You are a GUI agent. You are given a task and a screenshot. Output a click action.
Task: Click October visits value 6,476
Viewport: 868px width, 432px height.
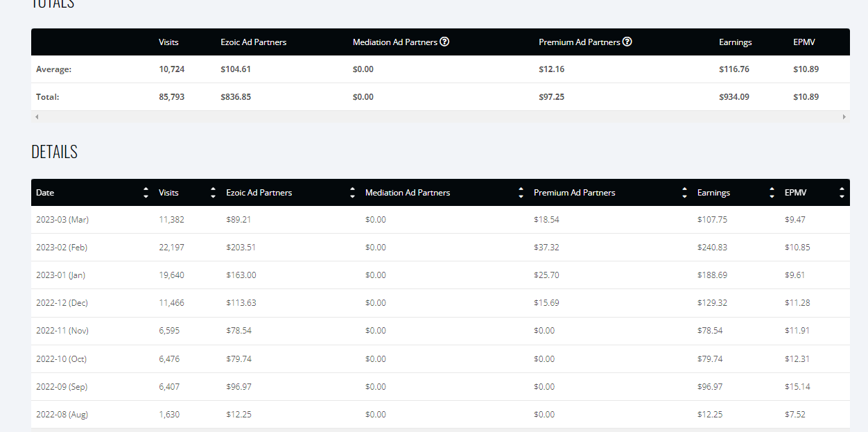click(169, 358)
